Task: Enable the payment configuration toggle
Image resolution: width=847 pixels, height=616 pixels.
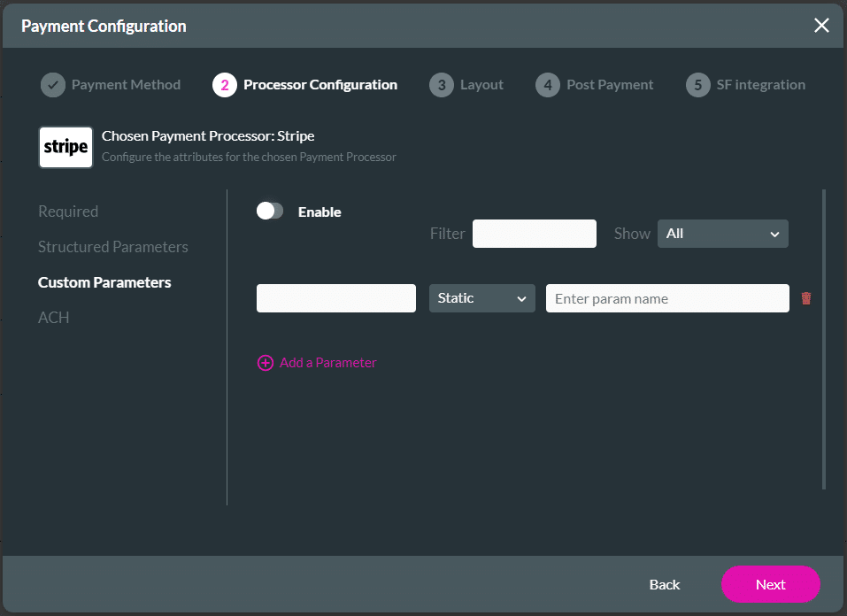Action: coord(270,212)
